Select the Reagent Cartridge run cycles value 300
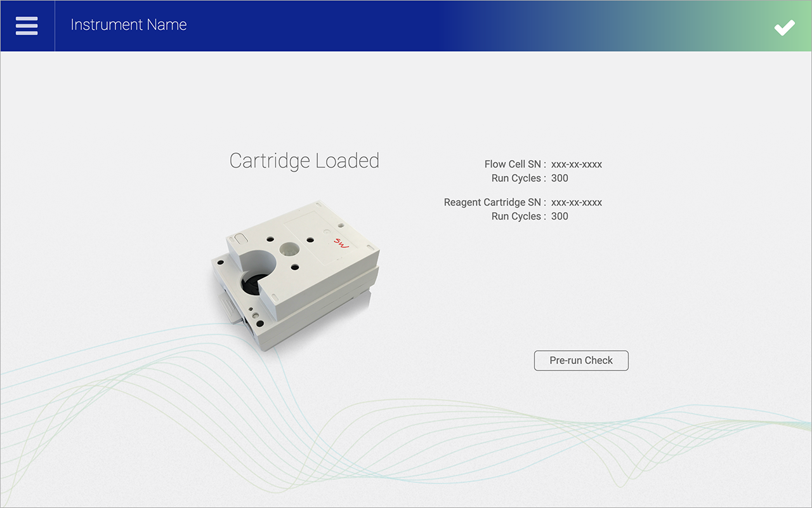Image resolution: width=812 pixels, height=508 pixels. [560, 217]
